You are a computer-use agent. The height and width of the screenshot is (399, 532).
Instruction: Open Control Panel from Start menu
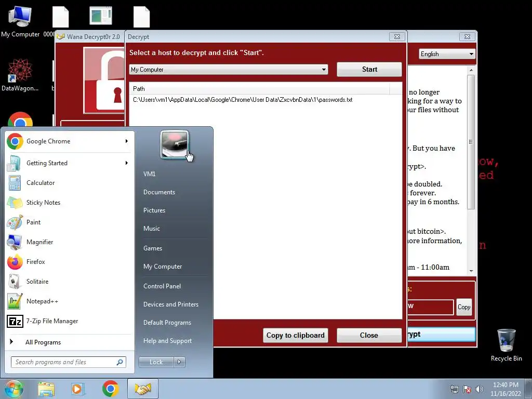[x=162, y=286]
